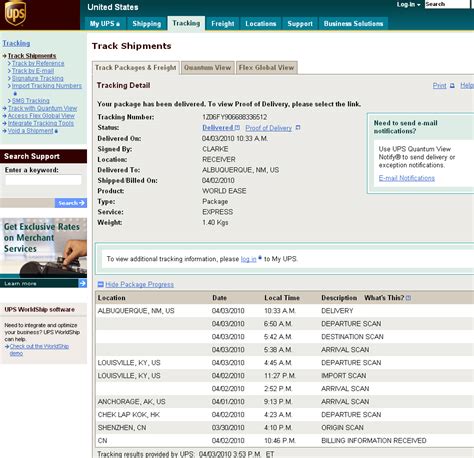
Task: Click the lock icon after log in link
Action: pyautogui.click(x=260, y=258)
